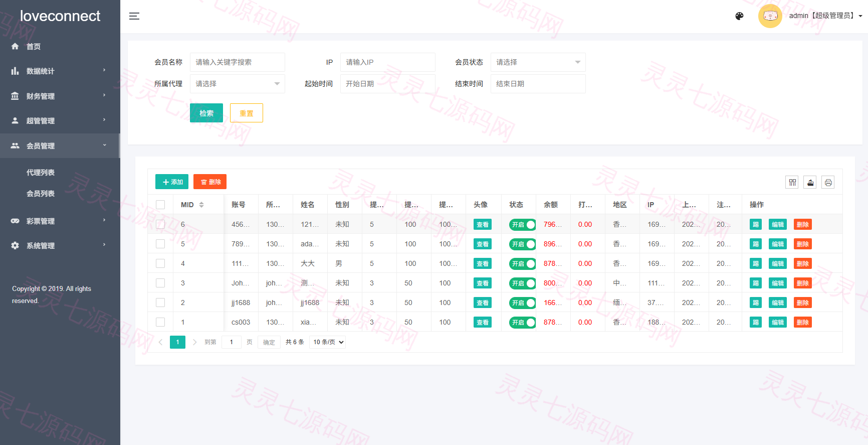868x445 pixels.
Task: Click the admin avatar picture
Action: pos(770,16)
